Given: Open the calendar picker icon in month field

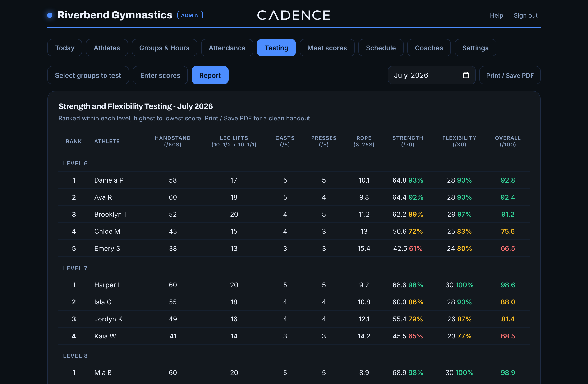Looking at the screenshot, I should point(465,75).
